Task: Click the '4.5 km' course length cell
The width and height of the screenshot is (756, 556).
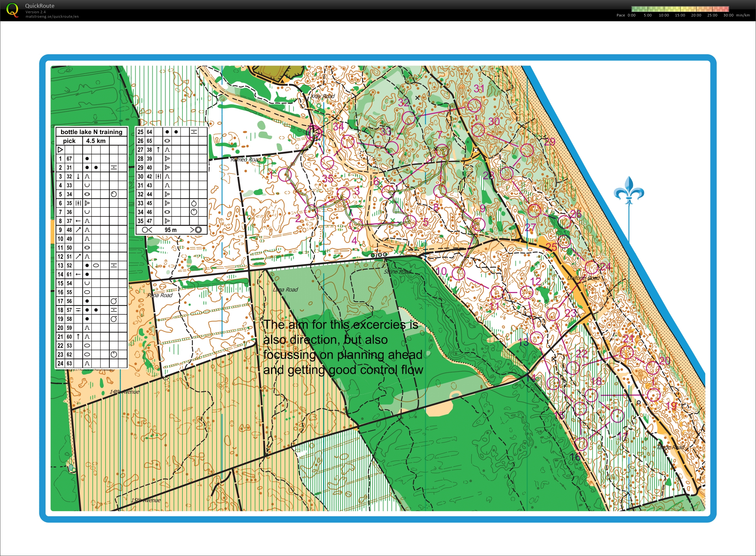Action: click(x=96, y=141)
